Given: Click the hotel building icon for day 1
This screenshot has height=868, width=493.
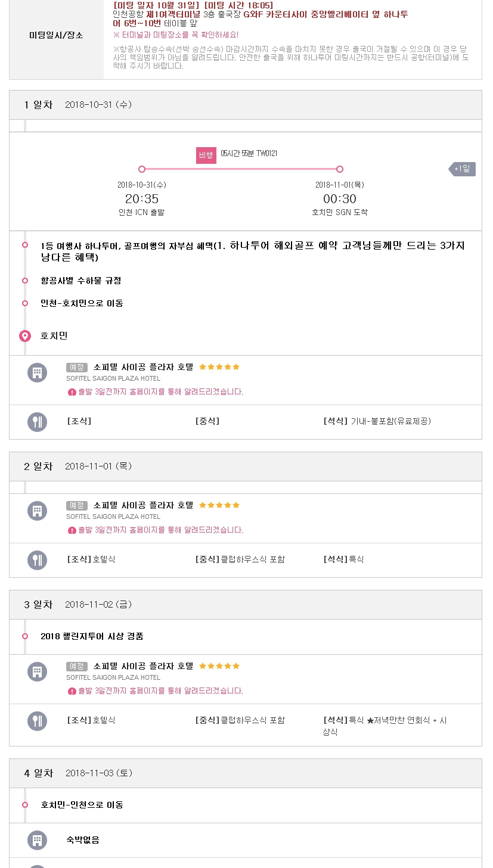Looking at the screenshot, I should [x=37, y=372].
